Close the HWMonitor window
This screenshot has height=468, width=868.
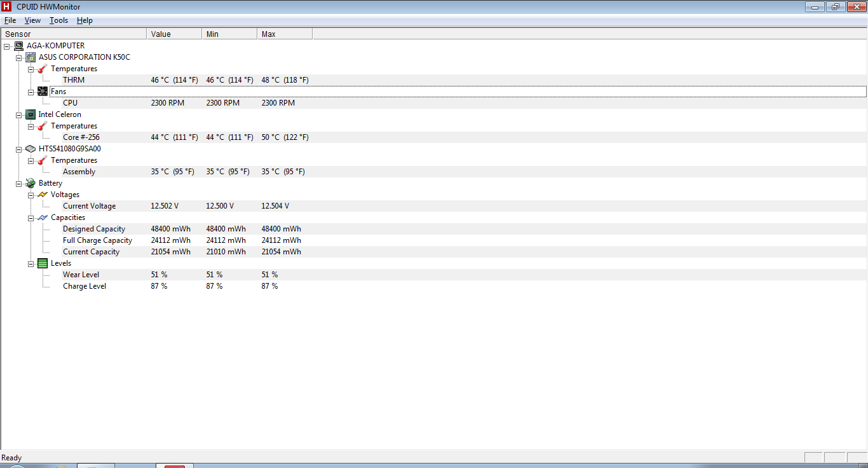pyautogui.click(x=855, y=6)
